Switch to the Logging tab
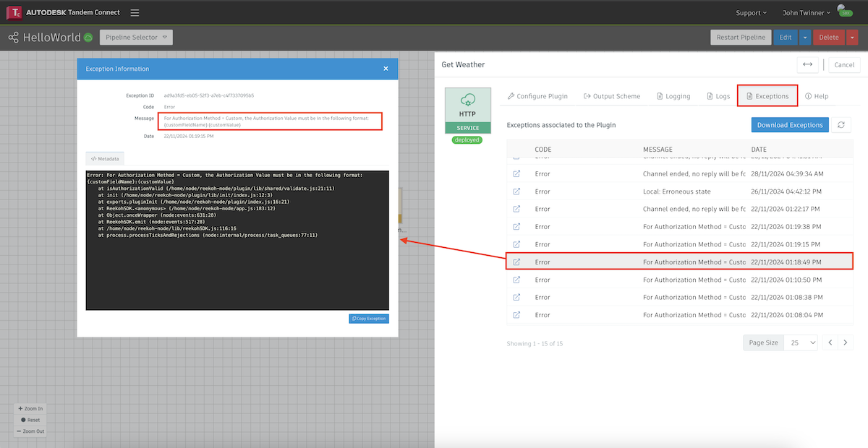This screenshot has height=448, width=868. pos(673,96)
